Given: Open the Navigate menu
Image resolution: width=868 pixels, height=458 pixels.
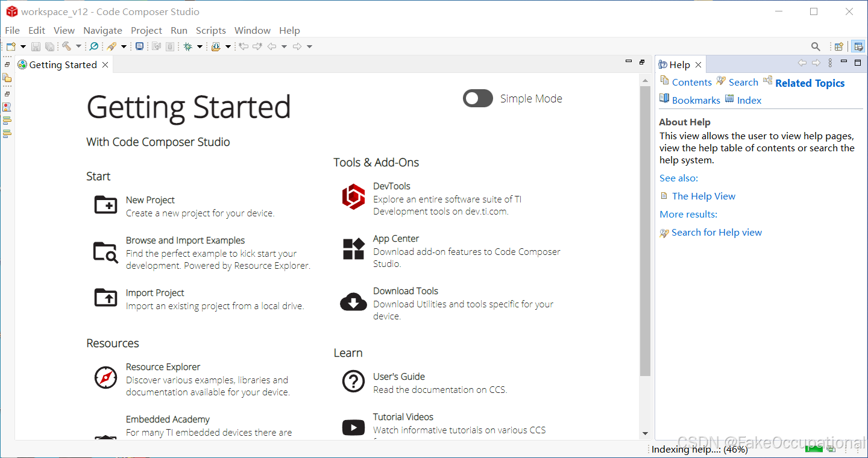Looking at the screenshot, I should click(102, 30).
